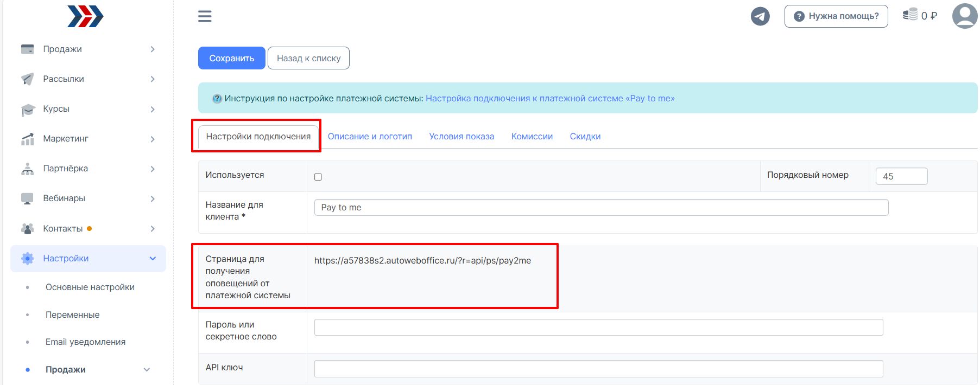
Task: Select the Маркетинг sidebar label
Action: coord(66,139)
